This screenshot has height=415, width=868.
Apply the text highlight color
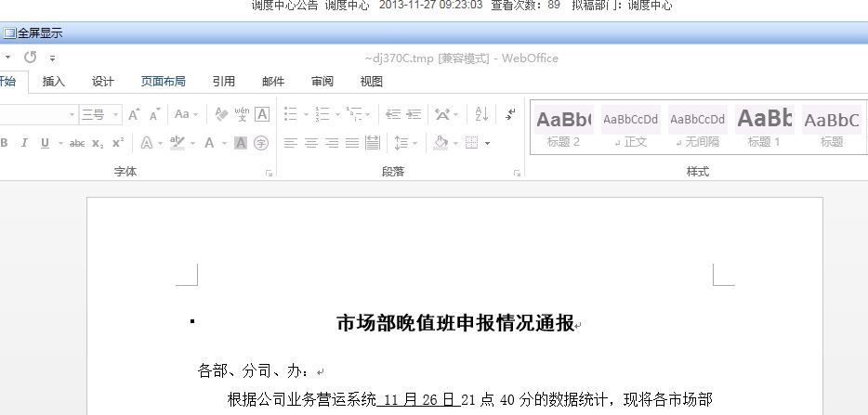click(x=178, y=143)
